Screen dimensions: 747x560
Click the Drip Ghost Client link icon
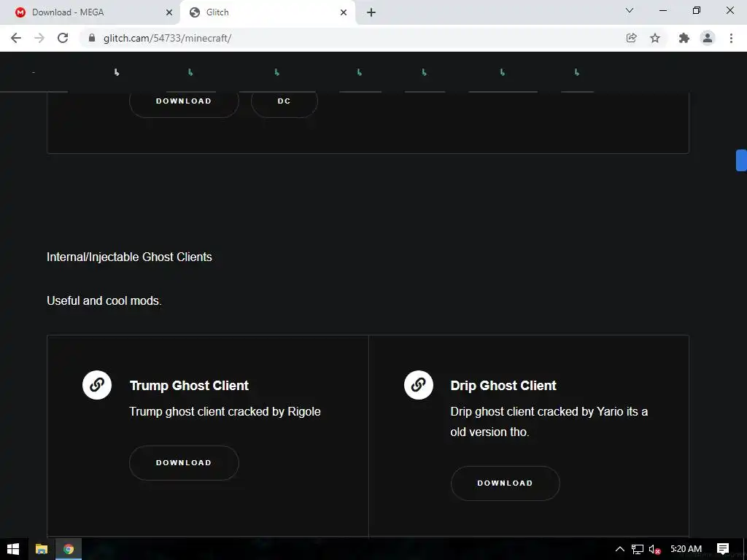pyautogui.click(x=418, y=385)
